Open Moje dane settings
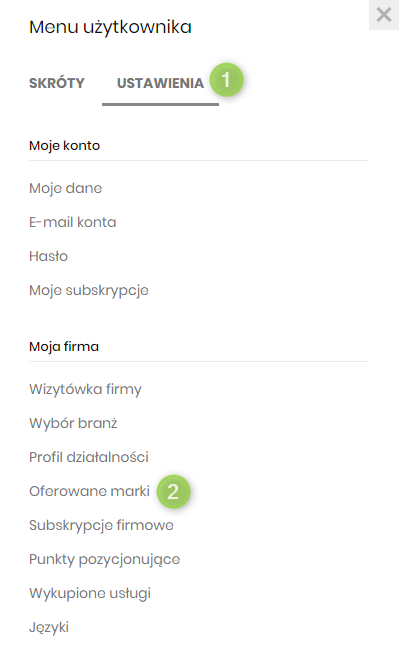The image size is (399, 663). pyautogui.click(x=66, y=188)
